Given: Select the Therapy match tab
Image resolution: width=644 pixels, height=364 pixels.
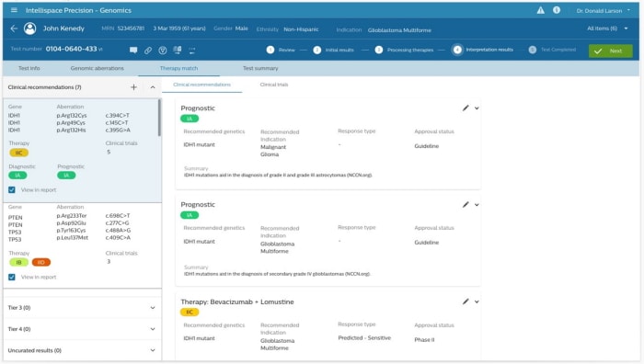Looking at the screenshot, I should click(178, 68).
